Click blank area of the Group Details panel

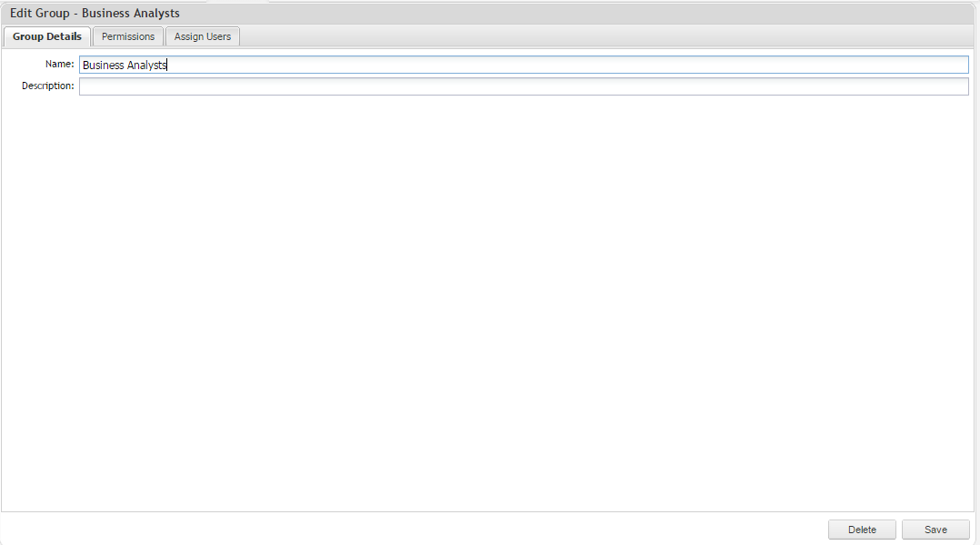point(489,300)
